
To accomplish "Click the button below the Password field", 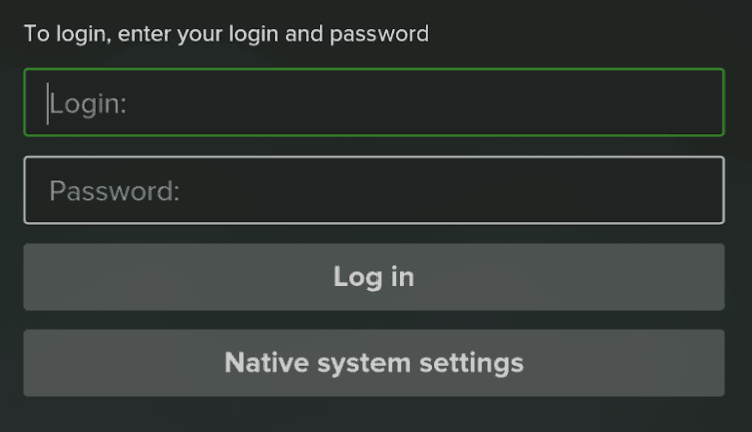I will (374, 277).
